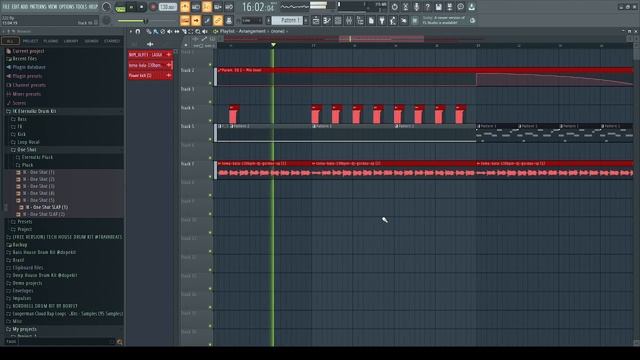Open the OPTIONS menu

click(67, 7)
